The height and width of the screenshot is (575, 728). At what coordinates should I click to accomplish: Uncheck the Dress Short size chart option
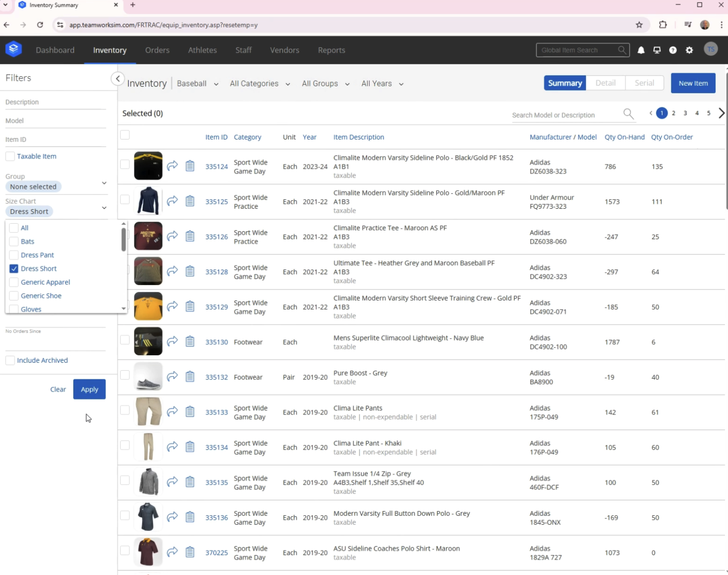(x=14, y=269)
